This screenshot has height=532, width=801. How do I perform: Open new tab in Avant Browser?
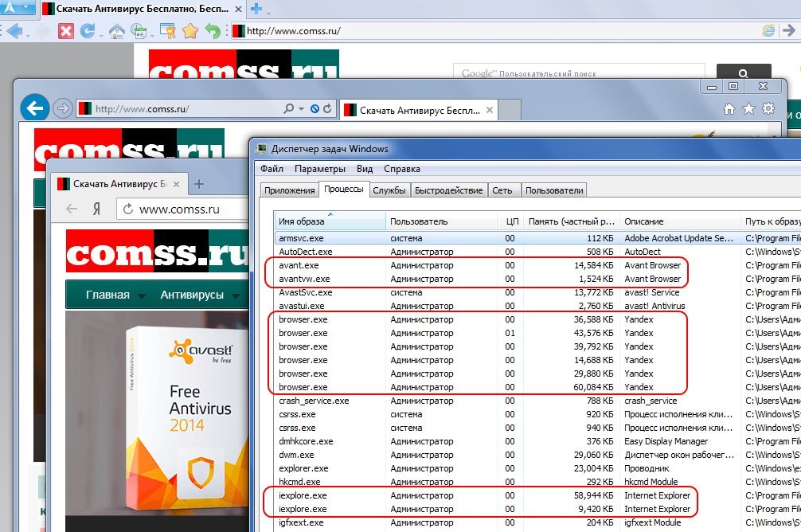click(256, 10)
